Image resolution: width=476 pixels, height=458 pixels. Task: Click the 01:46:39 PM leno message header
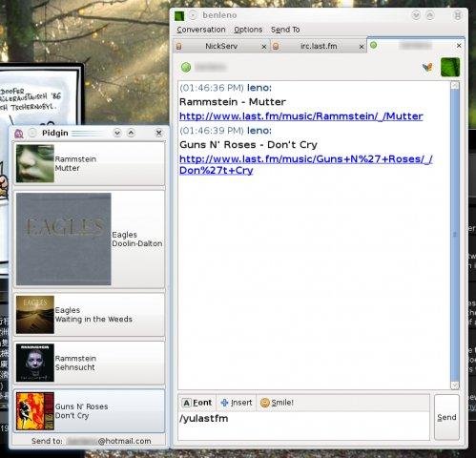click(225, 131)
